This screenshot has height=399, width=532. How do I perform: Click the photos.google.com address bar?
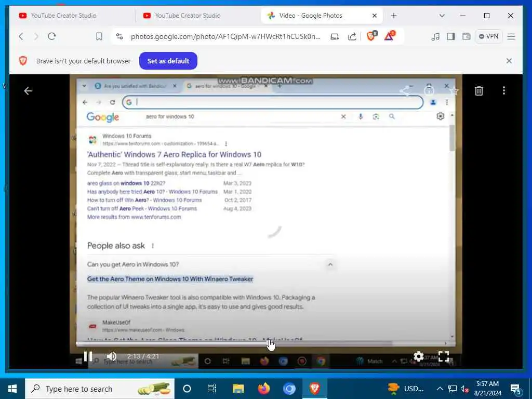tap(225, 36)
